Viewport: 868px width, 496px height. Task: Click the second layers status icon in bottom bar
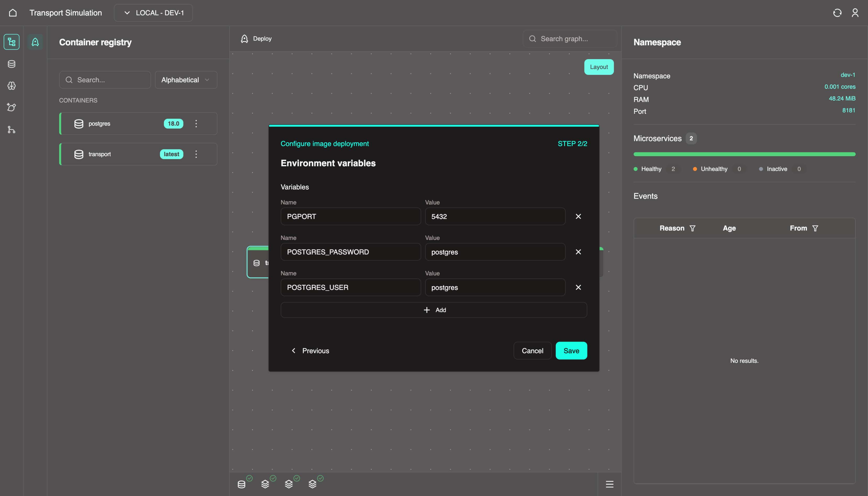coord(289,484)
